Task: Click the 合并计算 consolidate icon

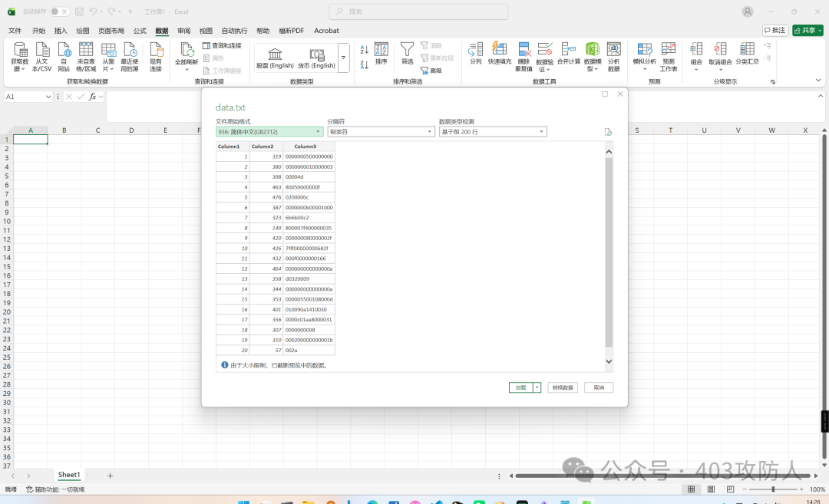Action: [569, 51]
